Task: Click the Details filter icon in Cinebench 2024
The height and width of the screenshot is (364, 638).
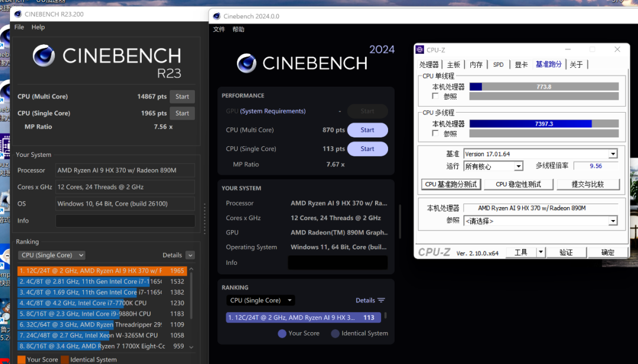Action: click(381, 300)
